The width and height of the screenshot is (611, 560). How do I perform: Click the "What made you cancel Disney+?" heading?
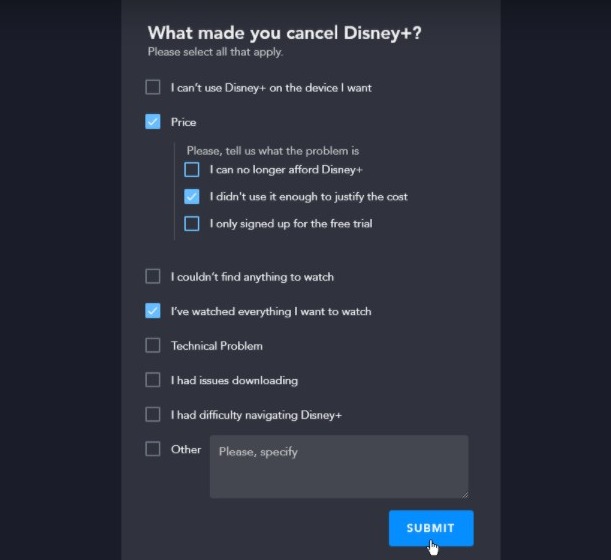[284, 33]
